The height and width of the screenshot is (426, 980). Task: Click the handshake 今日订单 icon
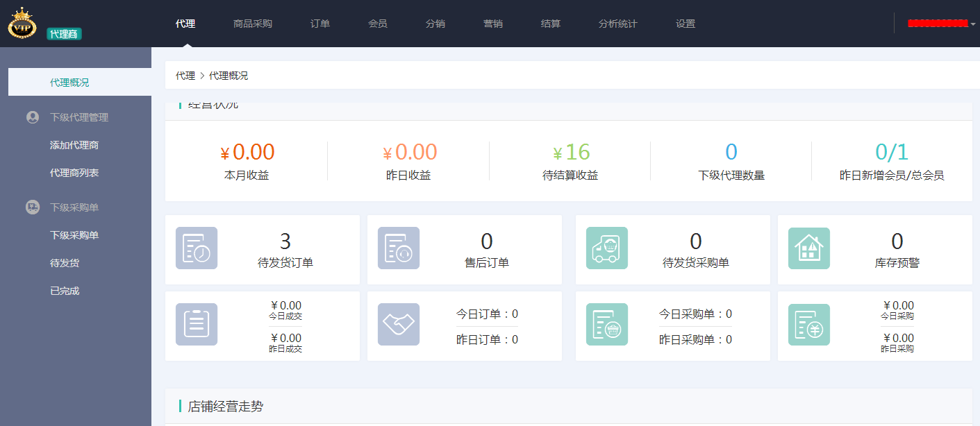pyautogui.click(x=399, y=325)
